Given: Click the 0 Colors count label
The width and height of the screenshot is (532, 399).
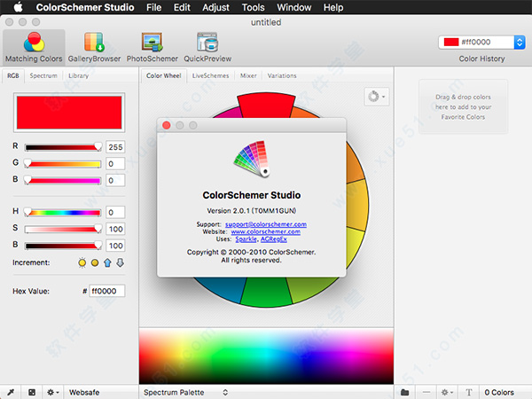Looking at the screenshot, I should pos(499,393).
